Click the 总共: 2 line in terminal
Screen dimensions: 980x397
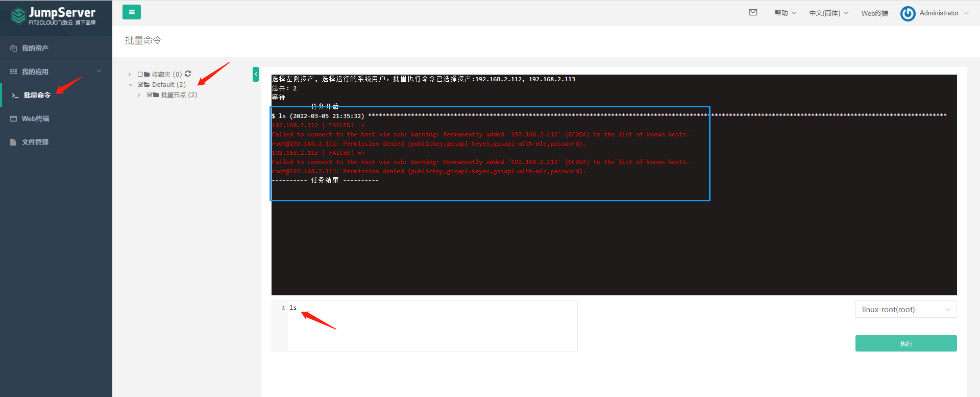(284, 88)
